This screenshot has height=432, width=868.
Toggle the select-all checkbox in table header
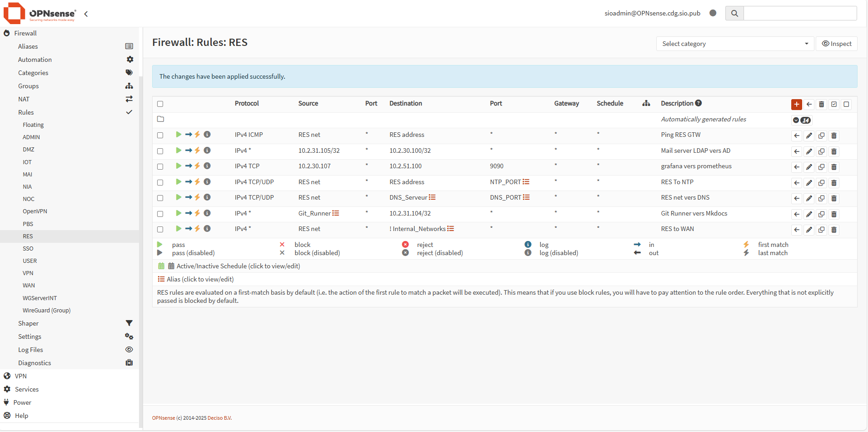pos(160,104)
